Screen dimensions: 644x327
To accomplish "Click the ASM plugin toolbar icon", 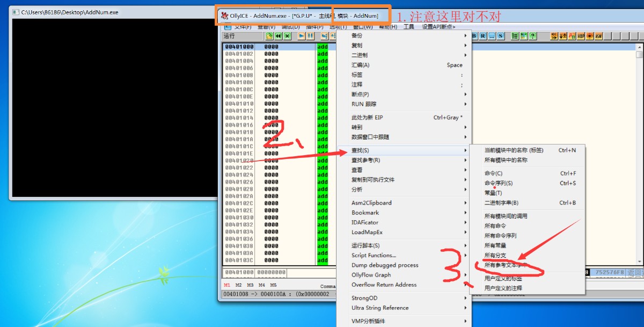I will (x=598, y=36).
